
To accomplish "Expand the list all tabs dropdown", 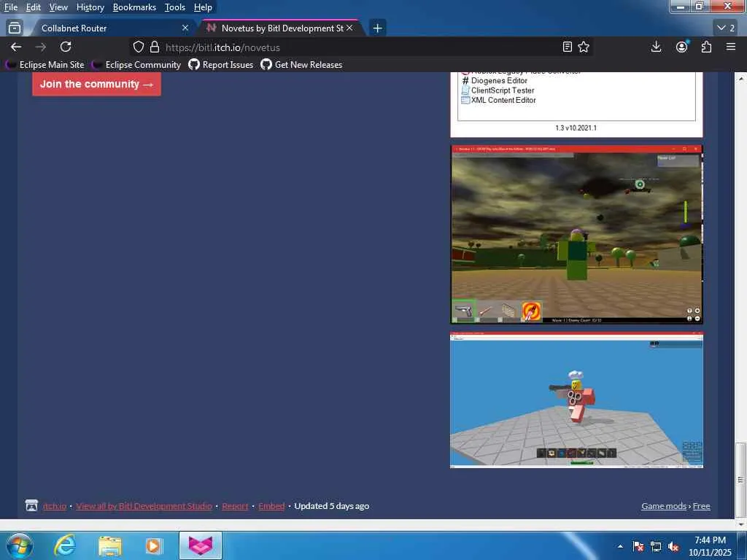I will pos(726,28).
